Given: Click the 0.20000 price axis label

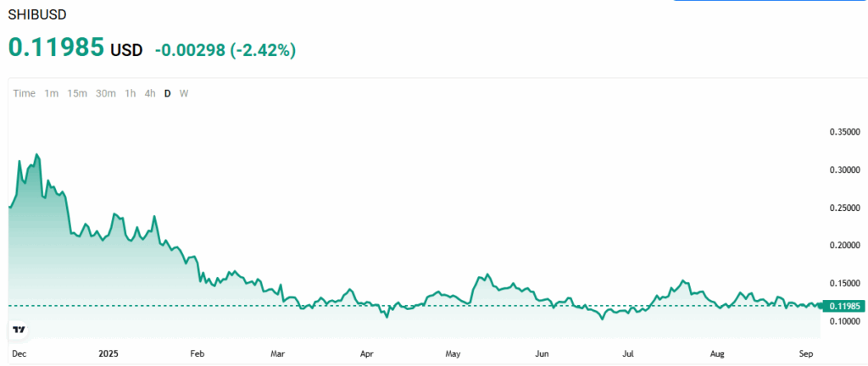Looking at the screenshot, I should [844, 246].
